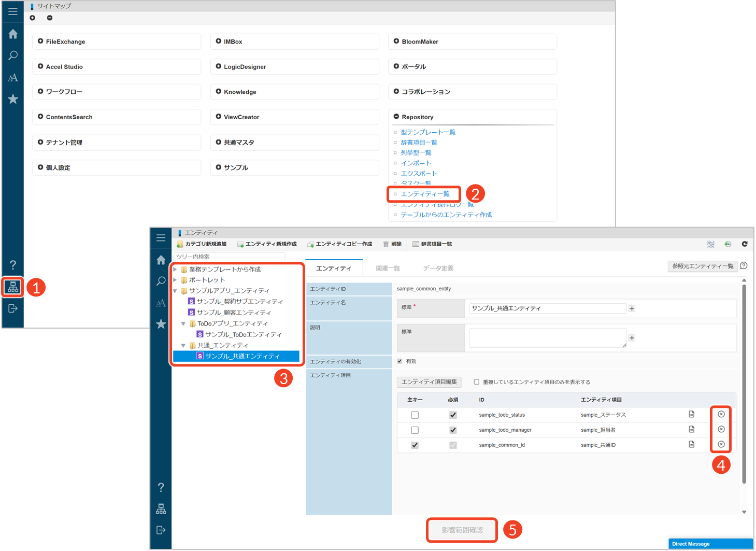Click the 影響範囲確認 button
This screenshot has width=756, height=551.
(x=462, y=530)
